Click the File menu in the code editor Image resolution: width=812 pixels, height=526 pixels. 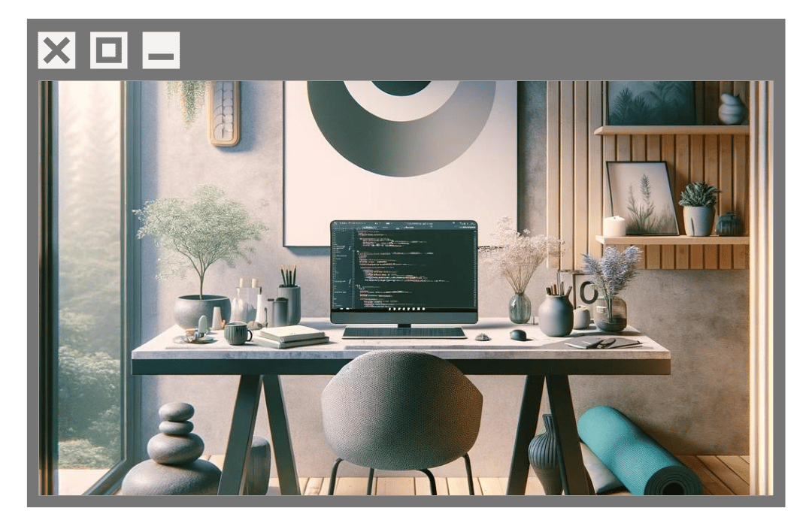point(342,222)
